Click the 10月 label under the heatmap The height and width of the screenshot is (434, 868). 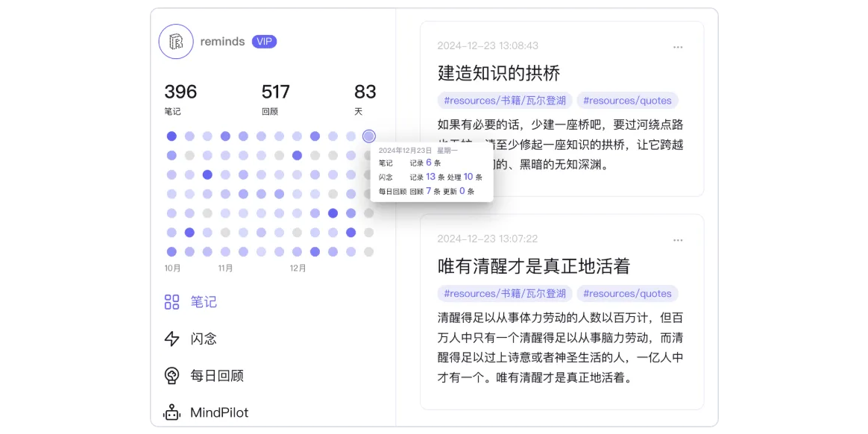(174, 268)
